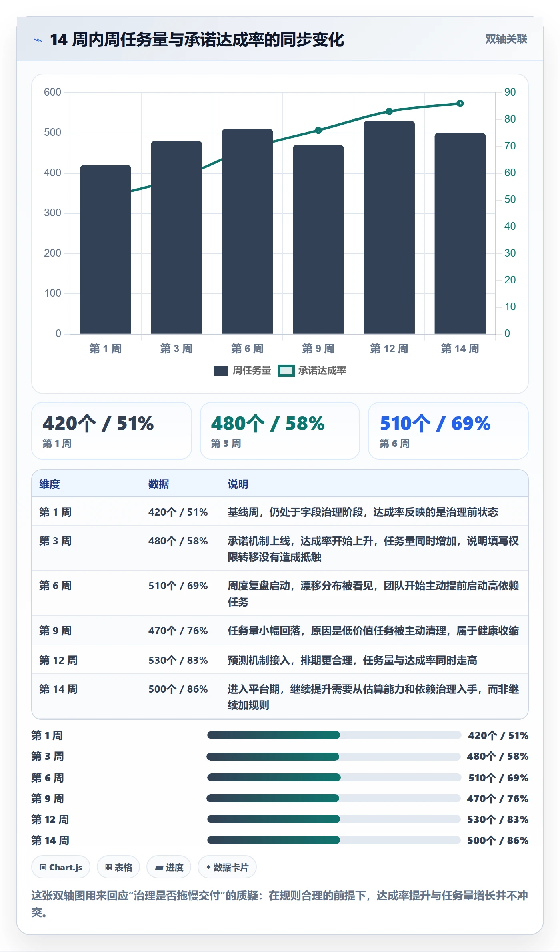The height and width of the screenshot is (952, 560).
Task: Click the 第 12 周 progress bar
Action: point(334,819)
